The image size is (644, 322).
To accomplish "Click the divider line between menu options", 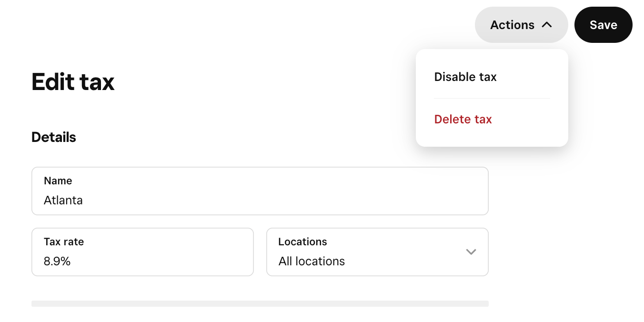I will (492, 99).
